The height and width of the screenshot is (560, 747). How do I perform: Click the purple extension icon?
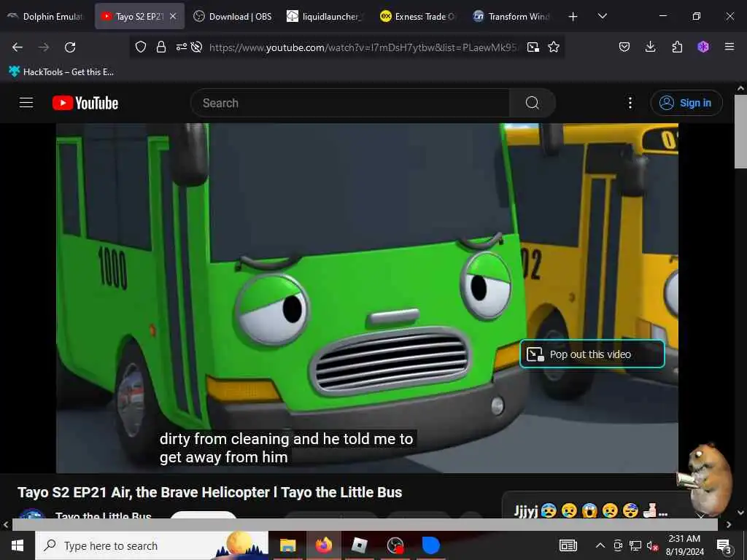[x=703, y=47]
